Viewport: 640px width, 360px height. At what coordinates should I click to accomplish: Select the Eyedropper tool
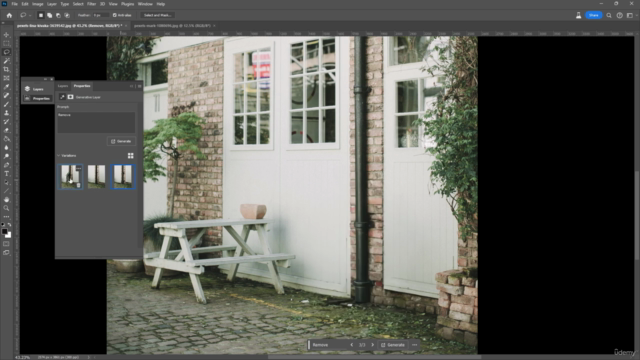click(x=6, y=87)
